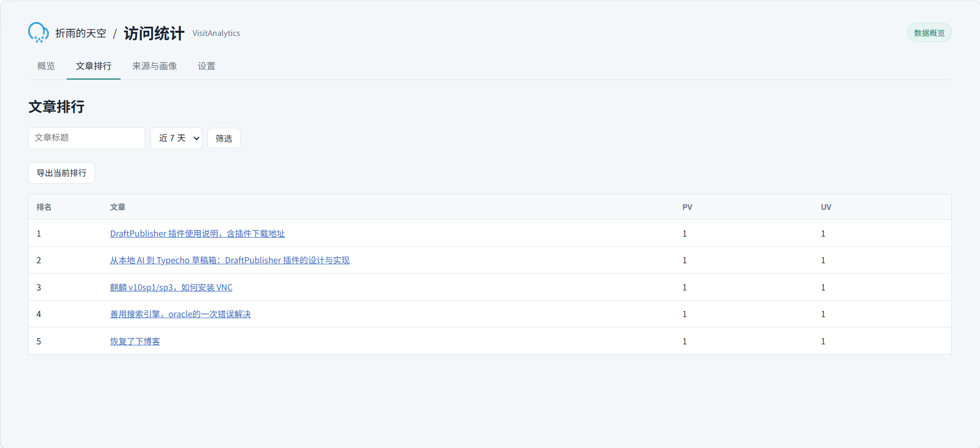The image size is (980, 448).
Task: Open the 从本地 AI 到 Typecho 草稿箱 article link
Action: 230,260
